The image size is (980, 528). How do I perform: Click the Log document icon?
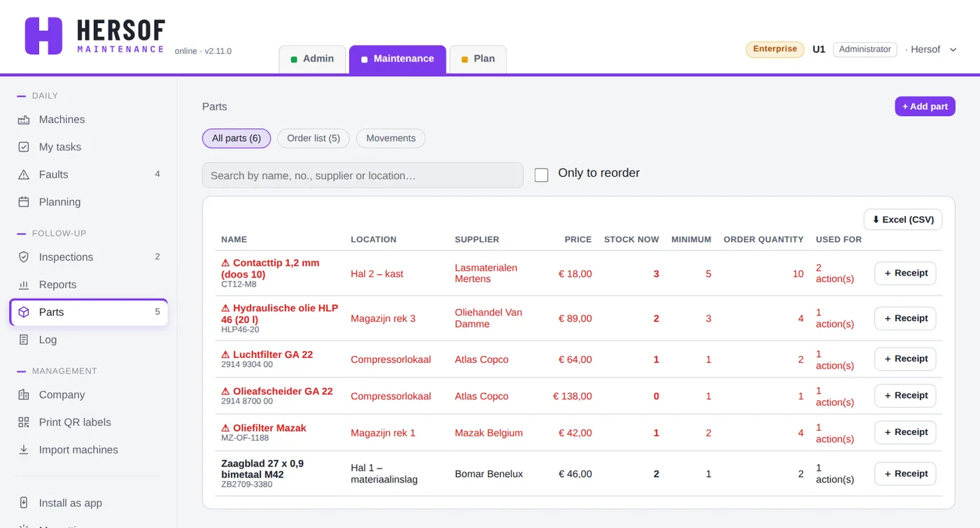[x=24, y=340]
